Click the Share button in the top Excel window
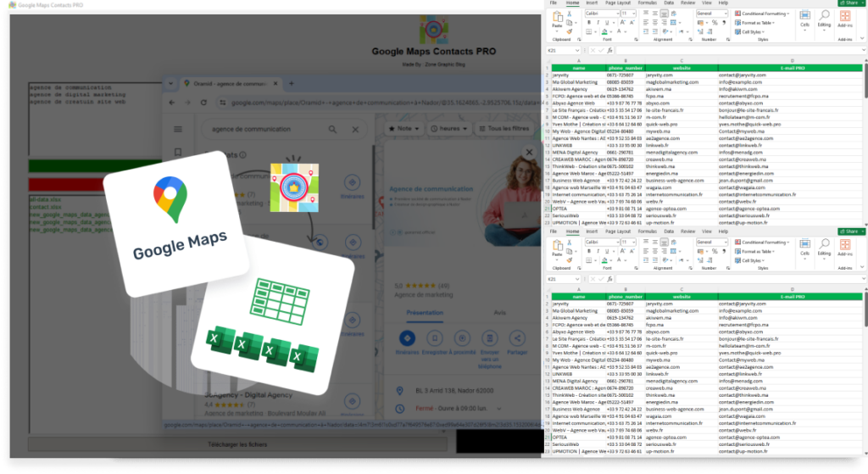This screenshot has width=868, height=474. click(x=851, y=3)
